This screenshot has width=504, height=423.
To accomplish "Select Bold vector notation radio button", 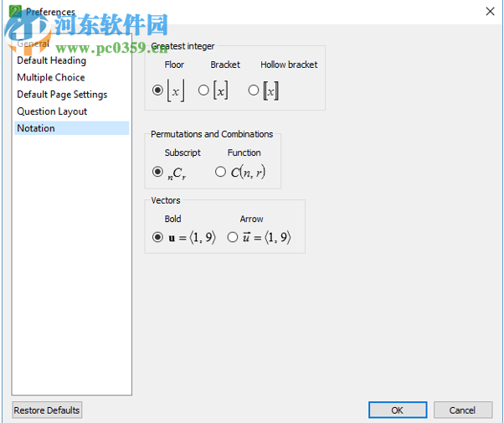I will 157,237.
